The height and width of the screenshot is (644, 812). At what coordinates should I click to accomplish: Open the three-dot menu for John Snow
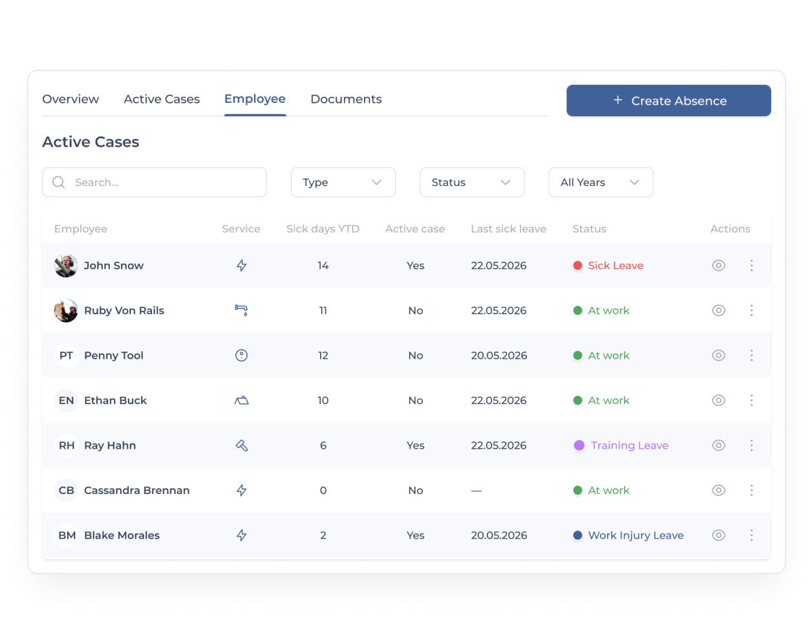[x=751, y=266]
